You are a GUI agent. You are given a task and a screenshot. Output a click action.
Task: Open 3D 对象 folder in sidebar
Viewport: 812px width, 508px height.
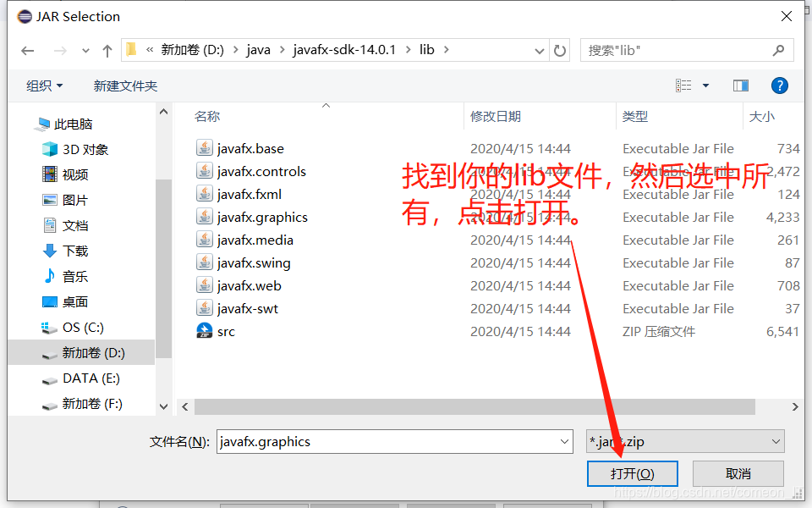[x=74, y=149]
